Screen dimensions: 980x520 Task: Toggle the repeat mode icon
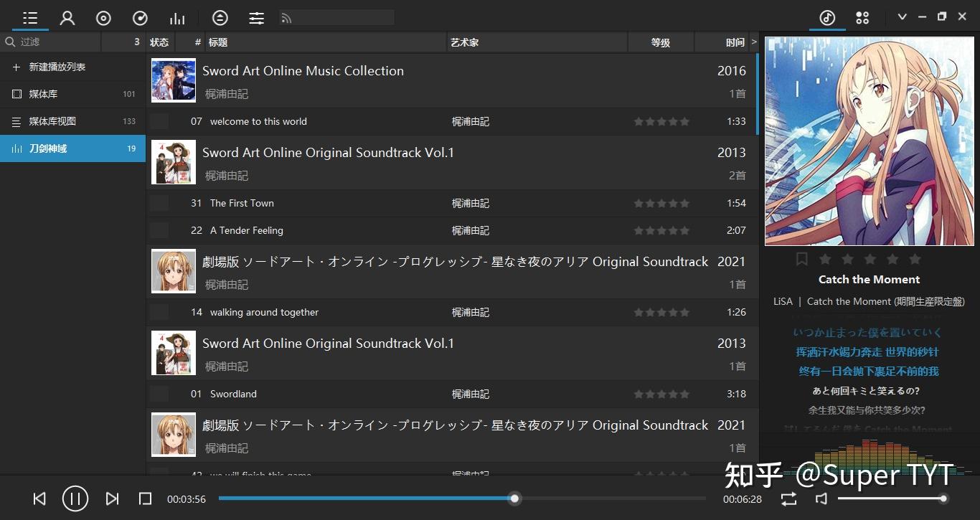788,498
